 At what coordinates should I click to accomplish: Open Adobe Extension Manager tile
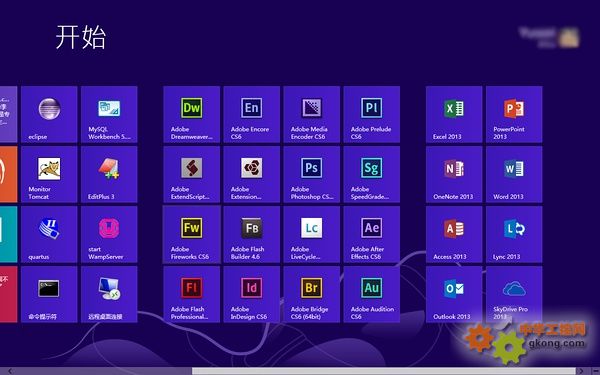pyautogui.click(x=251, y=174)
